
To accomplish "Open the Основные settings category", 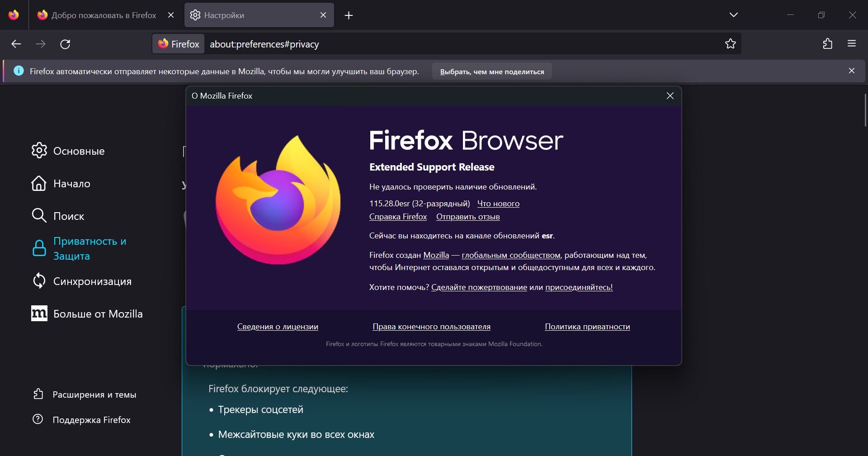I will point(79,151).
